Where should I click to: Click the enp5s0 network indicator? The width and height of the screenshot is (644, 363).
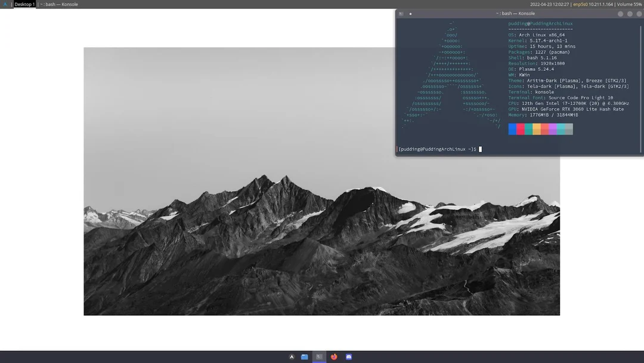pos(580,4)
